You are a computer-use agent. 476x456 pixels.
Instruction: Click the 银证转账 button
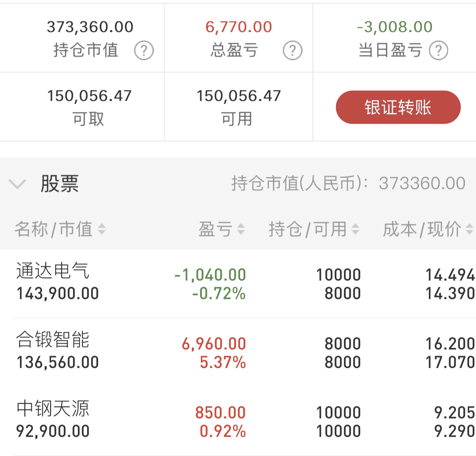(398, 107)
